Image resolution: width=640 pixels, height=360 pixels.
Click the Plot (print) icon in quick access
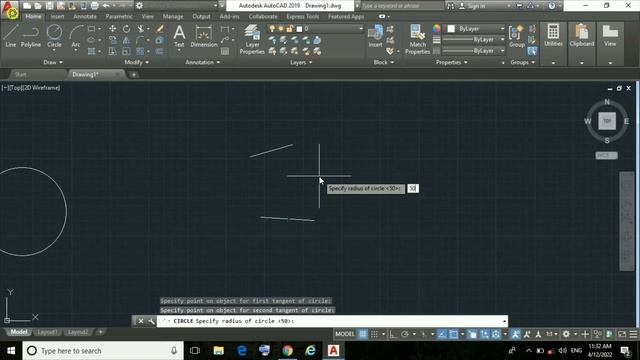[x=94, y=6]
